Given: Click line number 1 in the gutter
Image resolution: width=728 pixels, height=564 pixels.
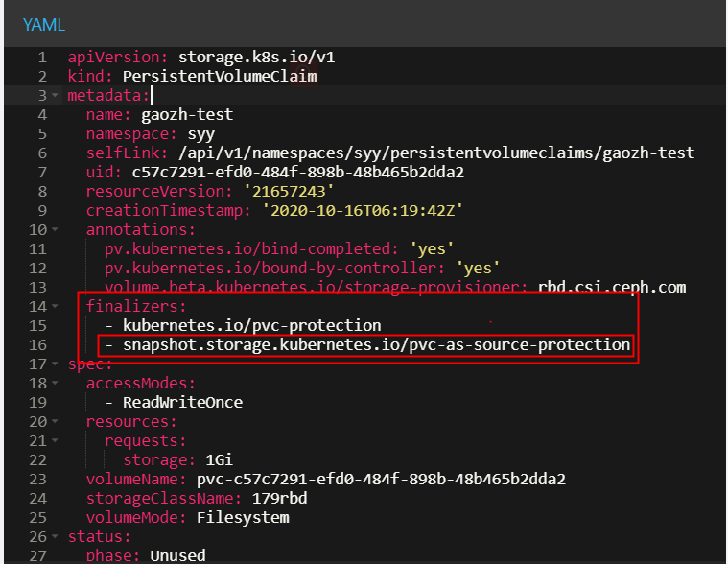Looking at the screenshot, I should pyautogui.click(x=42, y=58).
